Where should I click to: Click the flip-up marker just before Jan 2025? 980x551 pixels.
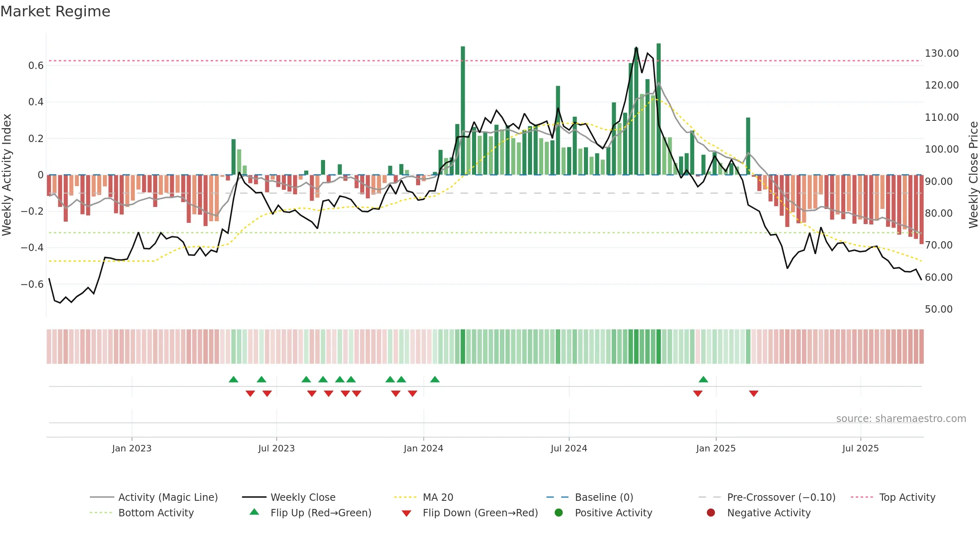click(703, 379)
